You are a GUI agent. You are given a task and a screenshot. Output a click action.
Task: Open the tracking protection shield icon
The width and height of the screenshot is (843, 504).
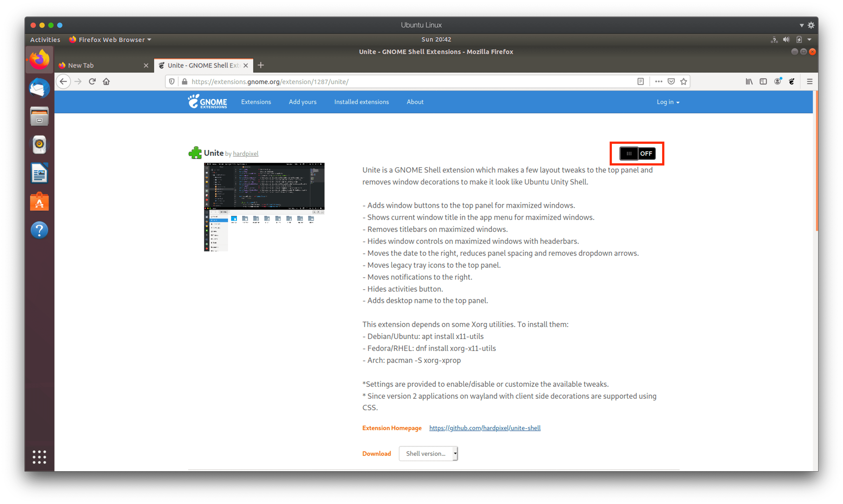pyautogui.click(x=172, y=81)
